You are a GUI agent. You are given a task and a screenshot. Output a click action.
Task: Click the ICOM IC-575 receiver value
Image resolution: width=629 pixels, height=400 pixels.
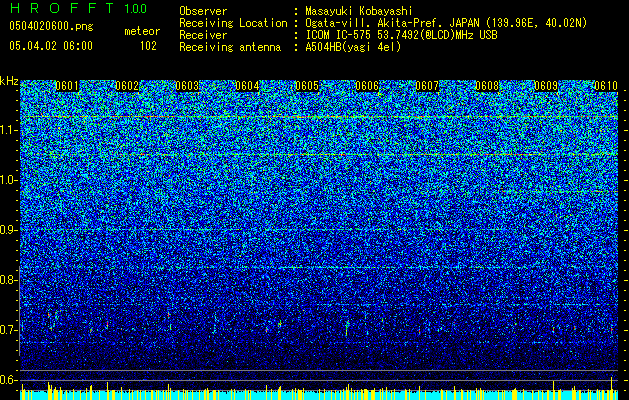pyautogui.click(x=401, y=35)
